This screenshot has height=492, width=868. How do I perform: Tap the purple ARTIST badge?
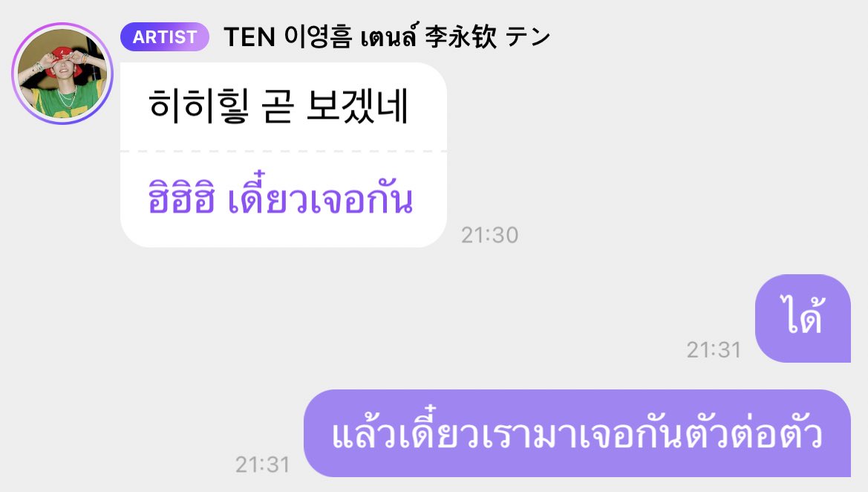pos(164,37)
